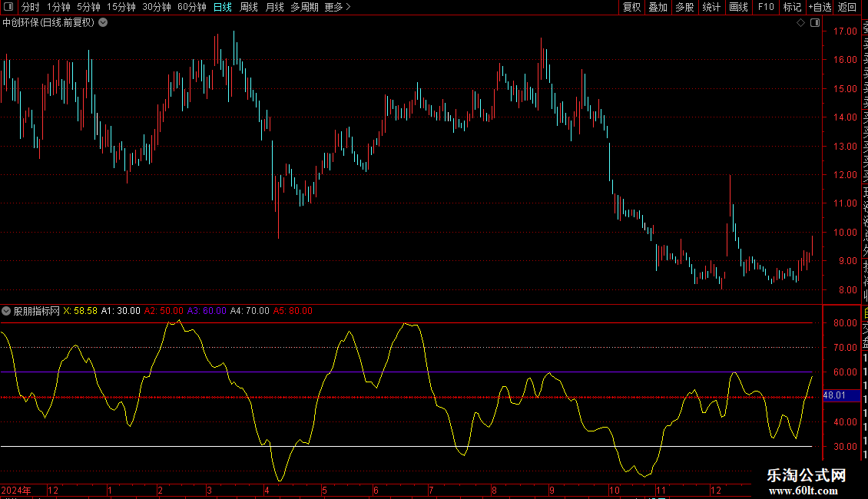Open the round dropdown beside 中创环保 title
The image size is (868, 499).
point(103,23)
